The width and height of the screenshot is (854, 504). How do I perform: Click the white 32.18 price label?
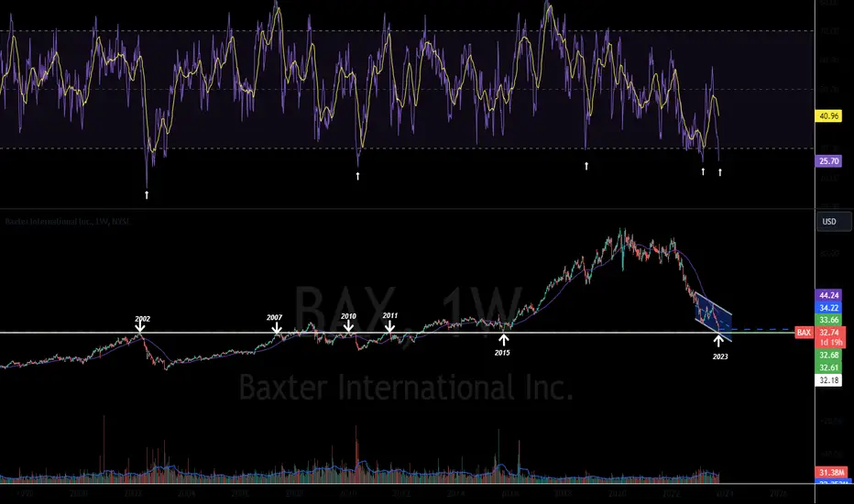point(828,380)
